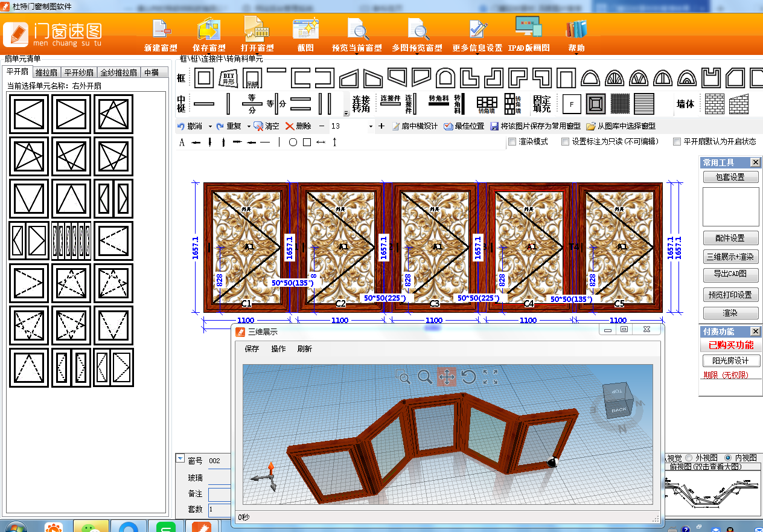Click the 包套设置 button
This screenshot has width=763, height=532.
coord(730,177)
